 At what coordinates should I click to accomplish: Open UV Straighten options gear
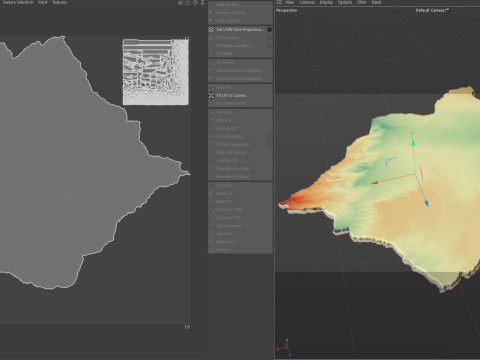(x=269, y=136)
